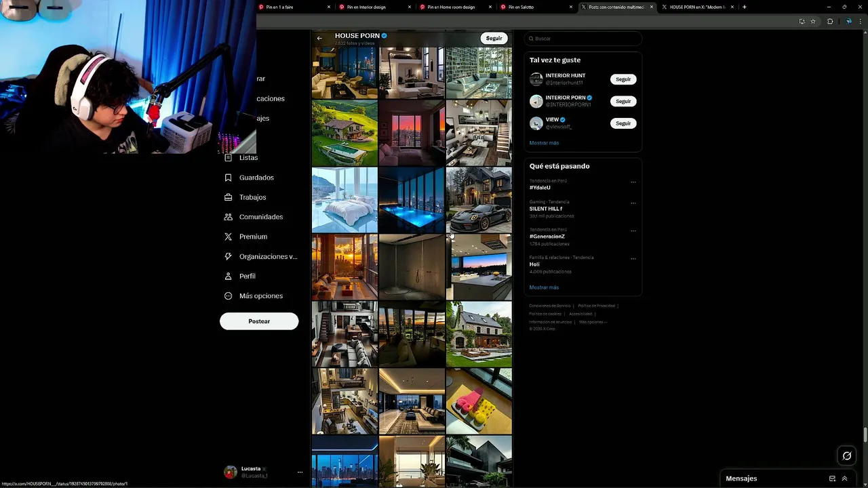
Task: Expand footer Más opciones link
Action: point(593,322)
